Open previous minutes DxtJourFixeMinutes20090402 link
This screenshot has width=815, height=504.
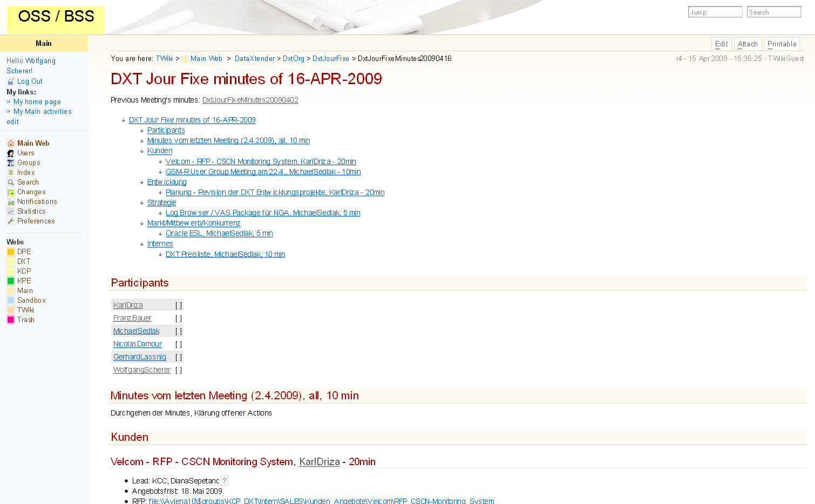tap(250, 100)
